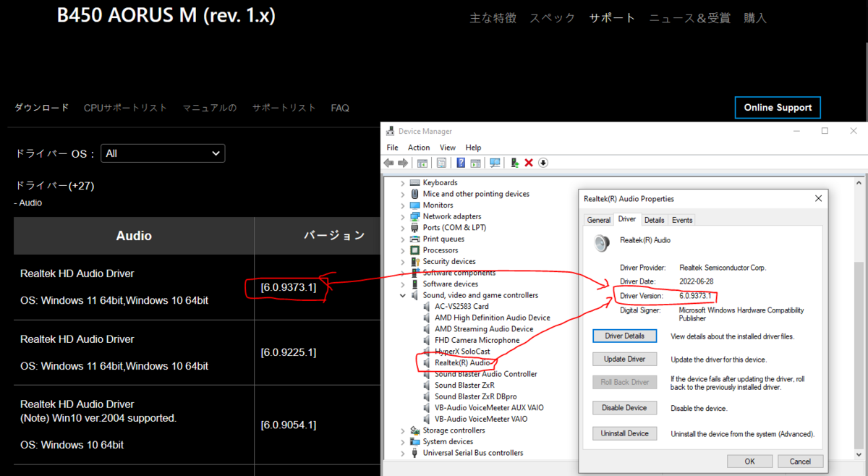Toggle action pane toolbar icon
This screenshot has width=868, height=476.
475,163
